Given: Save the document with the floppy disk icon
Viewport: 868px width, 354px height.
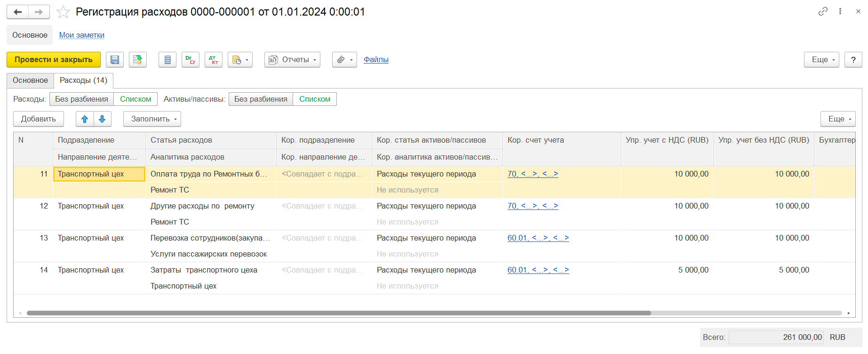Looking at the screenshot, I should click(115, 60).
